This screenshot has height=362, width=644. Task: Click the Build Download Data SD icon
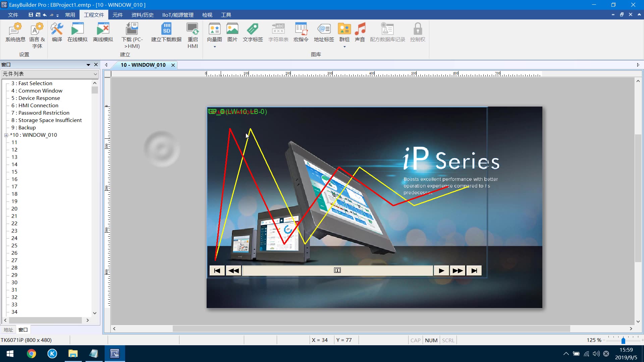[x=166, y=33]
